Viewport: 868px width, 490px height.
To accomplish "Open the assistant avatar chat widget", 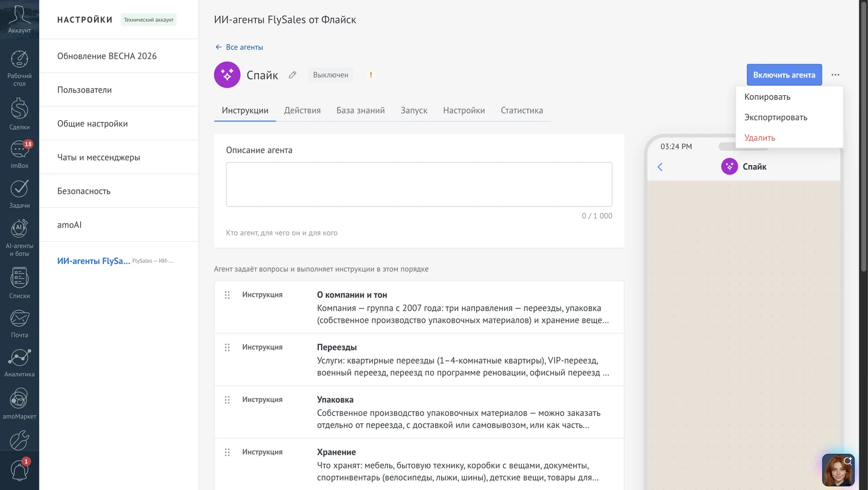I will tap(838, 470).
